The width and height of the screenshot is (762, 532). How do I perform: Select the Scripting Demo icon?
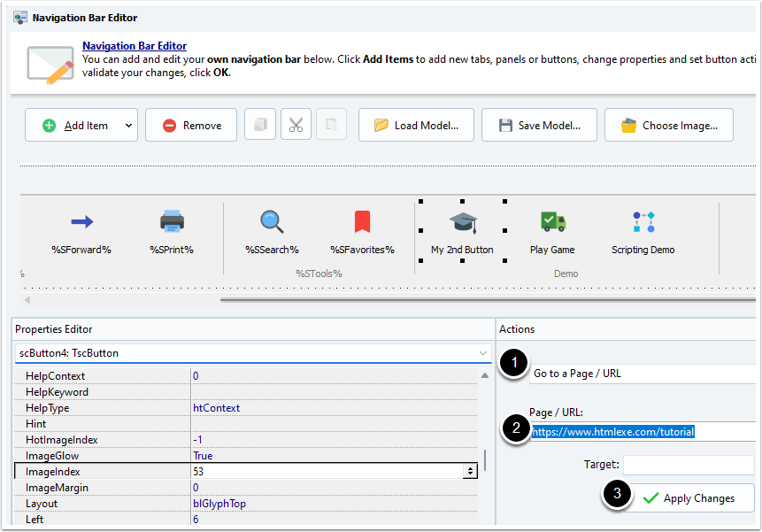coord(643,222)
